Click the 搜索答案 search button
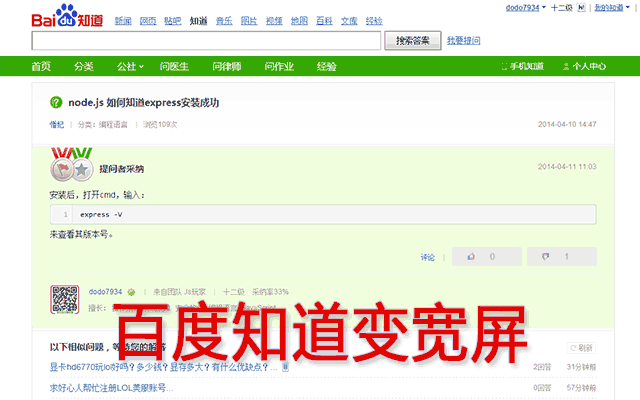 pos(413,40)
